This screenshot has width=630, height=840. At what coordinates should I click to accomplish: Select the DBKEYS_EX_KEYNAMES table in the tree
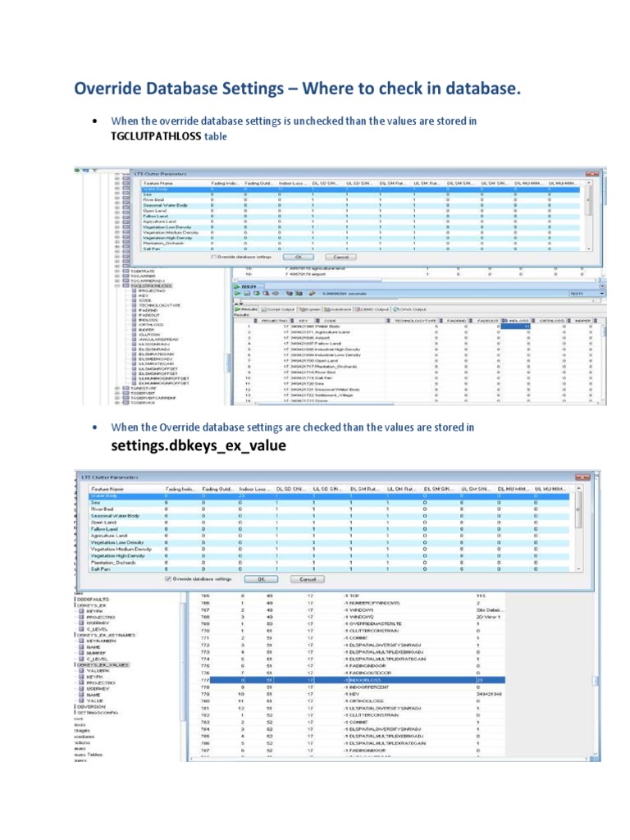pos(106,635)
